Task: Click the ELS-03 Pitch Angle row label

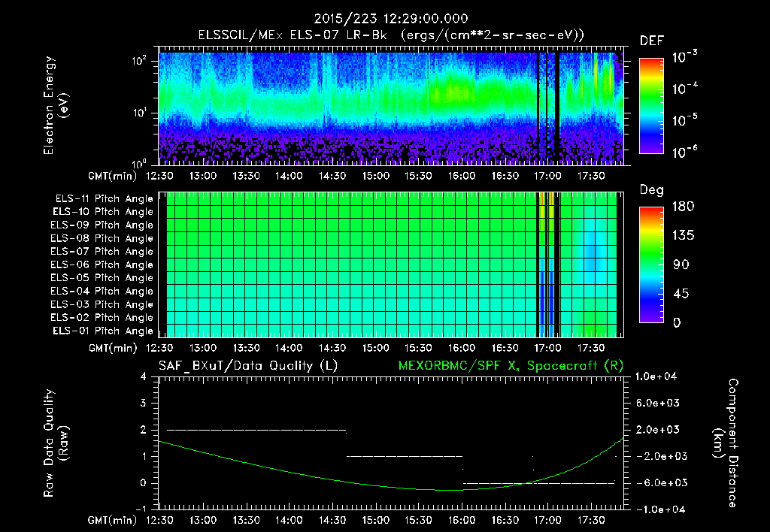Action: coord(102,305)
